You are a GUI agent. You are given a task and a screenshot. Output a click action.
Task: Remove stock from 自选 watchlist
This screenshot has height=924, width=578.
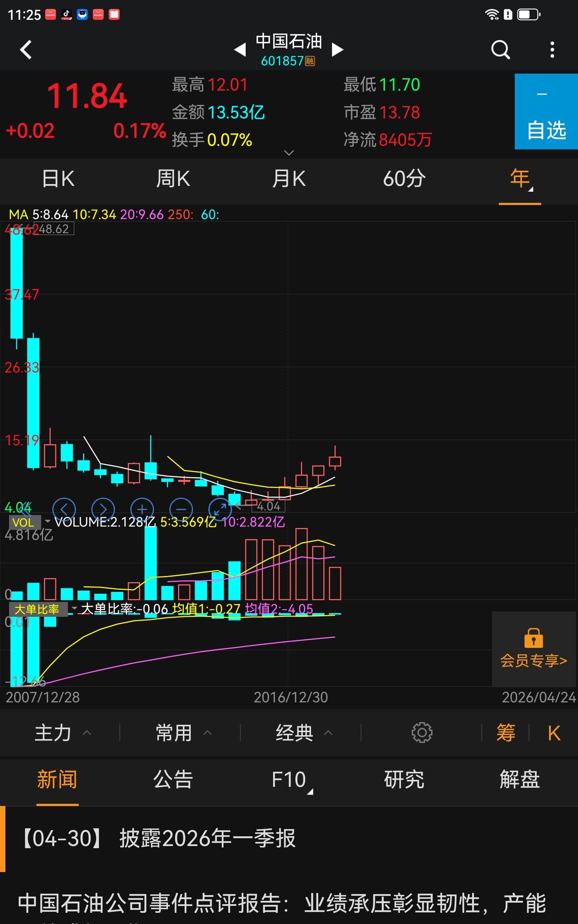click(546, 111)
